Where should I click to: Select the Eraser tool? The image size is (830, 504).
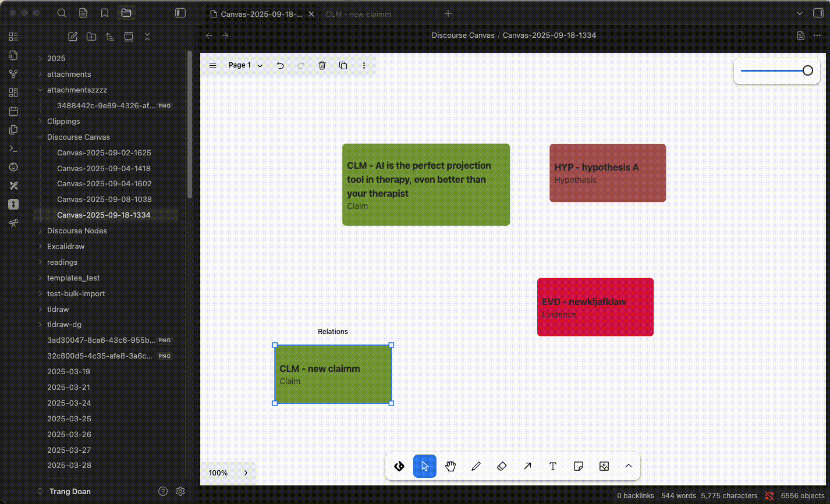point(502,466)
